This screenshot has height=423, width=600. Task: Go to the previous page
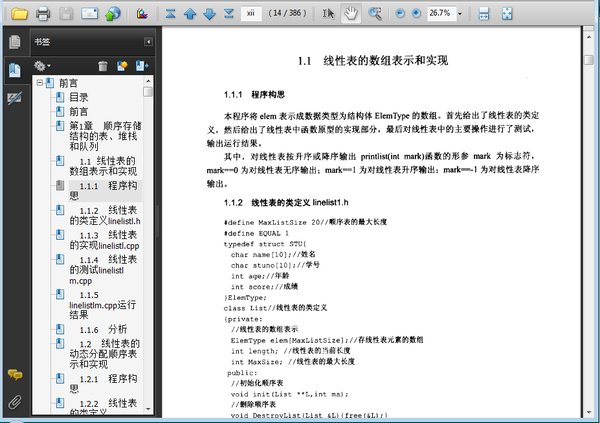(190, 15)
